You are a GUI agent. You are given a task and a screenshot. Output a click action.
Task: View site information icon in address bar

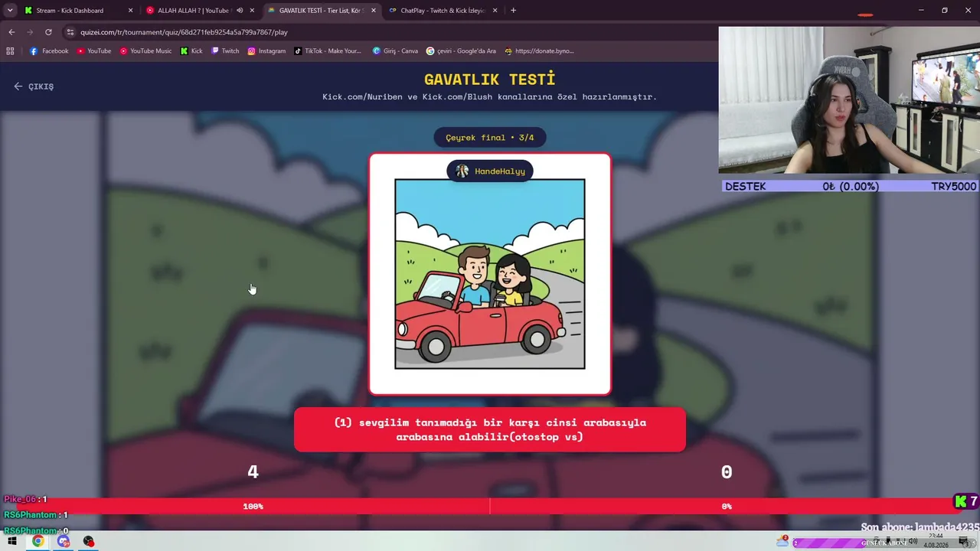click(70, 32)
